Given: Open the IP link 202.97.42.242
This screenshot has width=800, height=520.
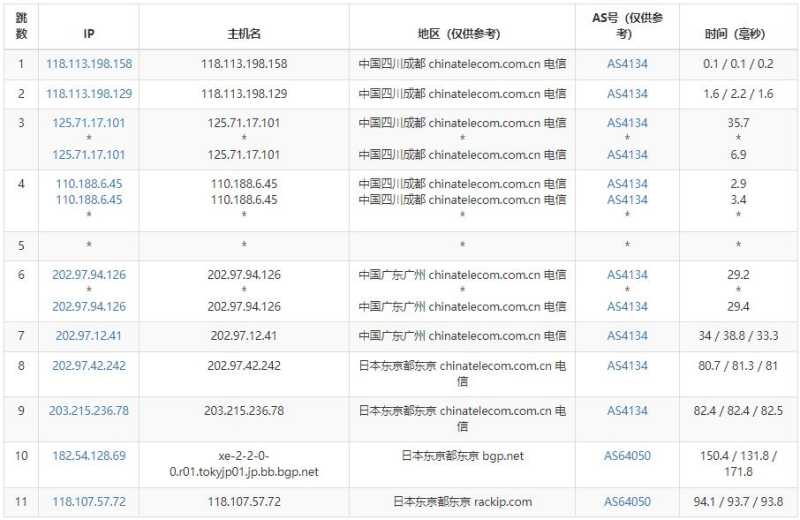Looking at the screenshot, I should click(x=89, y=366).
